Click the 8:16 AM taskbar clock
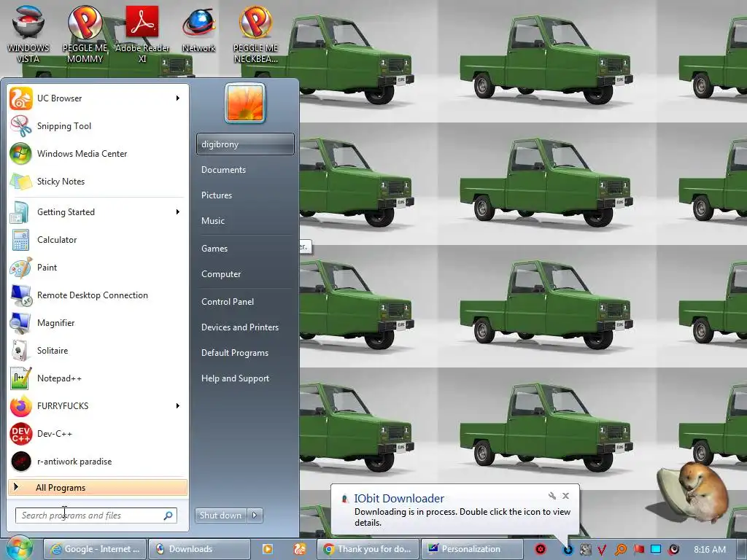The width and height of the screenshot is (747, 560). point(710,550)
